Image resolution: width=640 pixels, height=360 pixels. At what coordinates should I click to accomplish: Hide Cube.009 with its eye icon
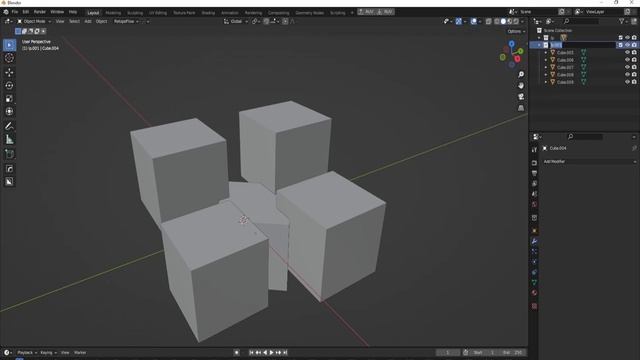pyautogui.click(x=627, y=82)
